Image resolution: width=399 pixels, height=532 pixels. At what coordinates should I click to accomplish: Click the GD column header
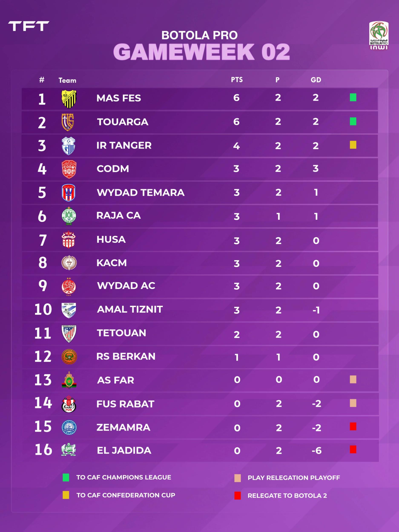pos(316,80)
